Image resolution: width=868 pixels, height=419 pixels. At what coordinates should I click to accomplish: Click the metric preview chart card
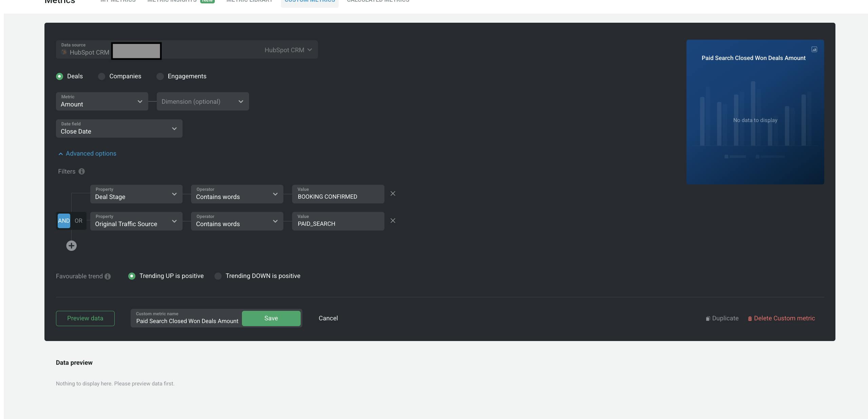click(755, 112)
